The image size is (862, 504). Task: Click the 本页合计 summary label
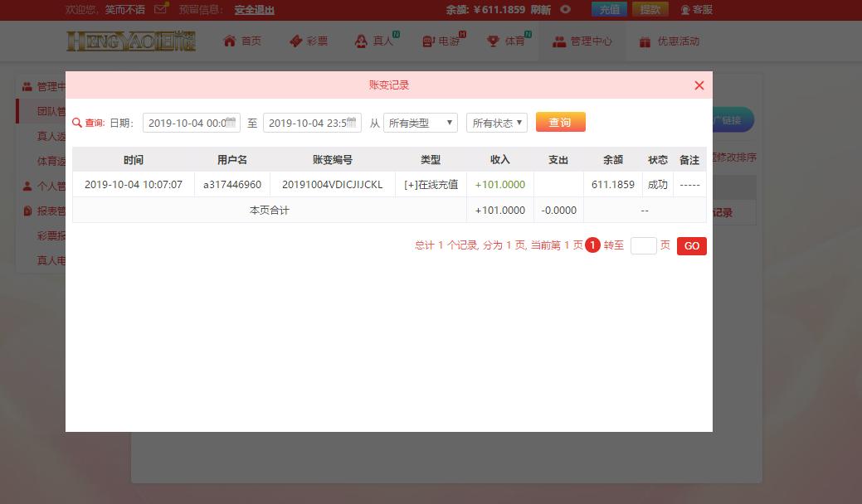click(x=270, y=211)
